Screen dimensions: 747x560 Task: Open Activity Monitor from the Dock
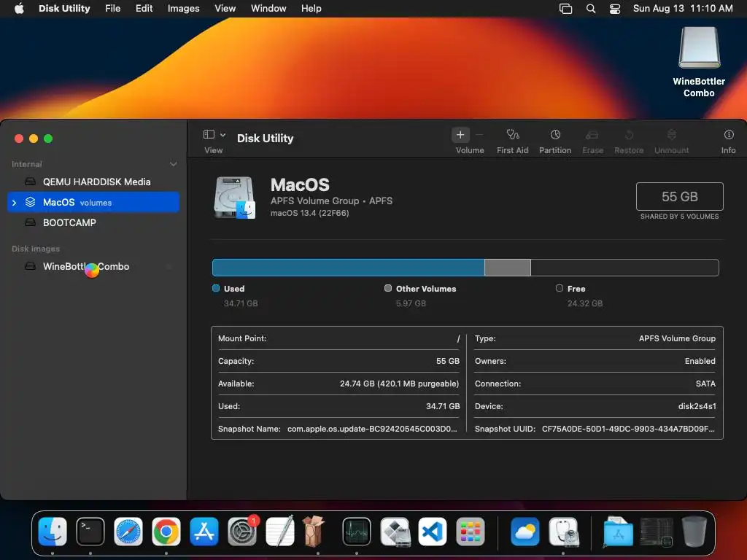pyautogui.click(x=356, y=532)
